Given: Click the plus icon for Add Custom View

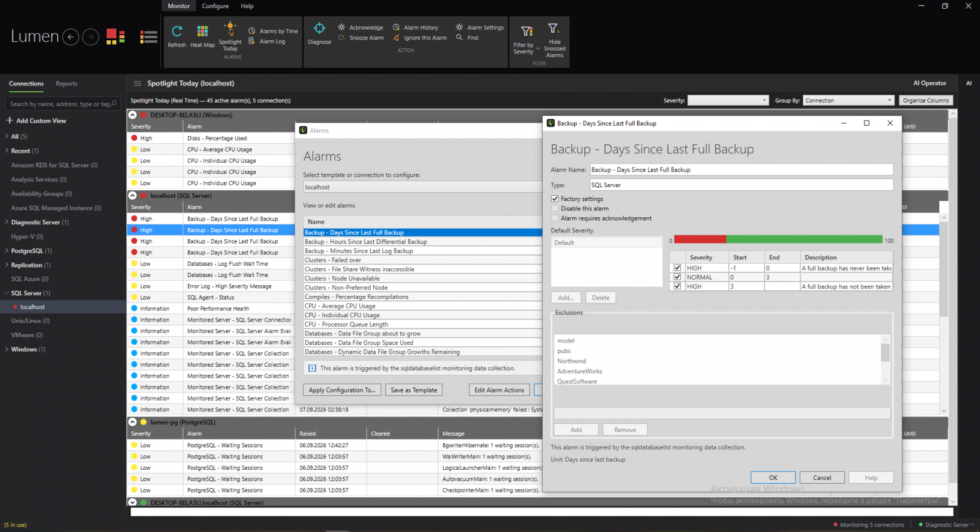Looking at the screenshot, I should coord(9,121).
